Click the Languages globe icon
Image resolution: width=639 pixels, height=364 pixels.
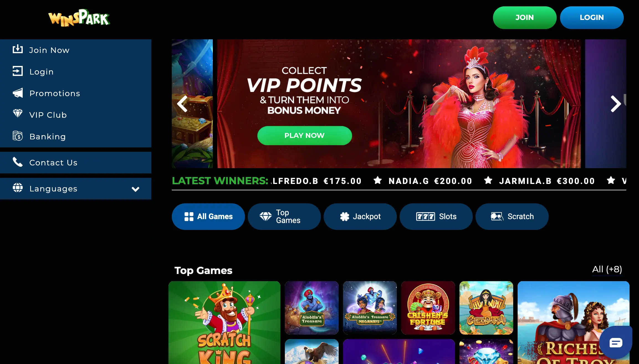click(18, 188)
